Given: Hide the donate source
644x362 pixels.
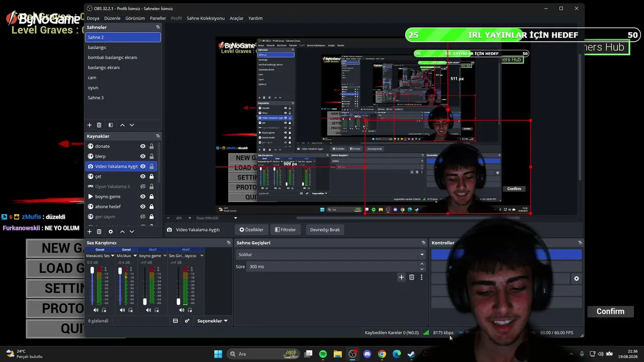Looking at the screenshot, I should pos(143,146).
